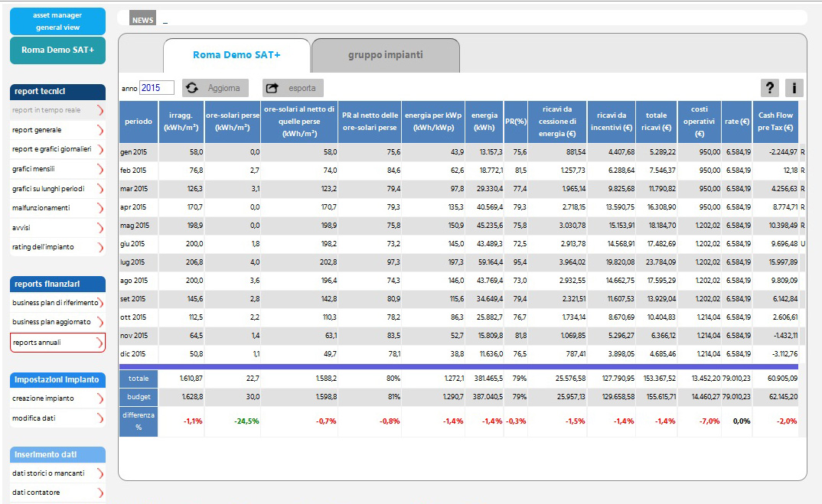822x504 pixels.
Task: Click the red arrow beside rating dell'impianto
Action: [100, 247]
